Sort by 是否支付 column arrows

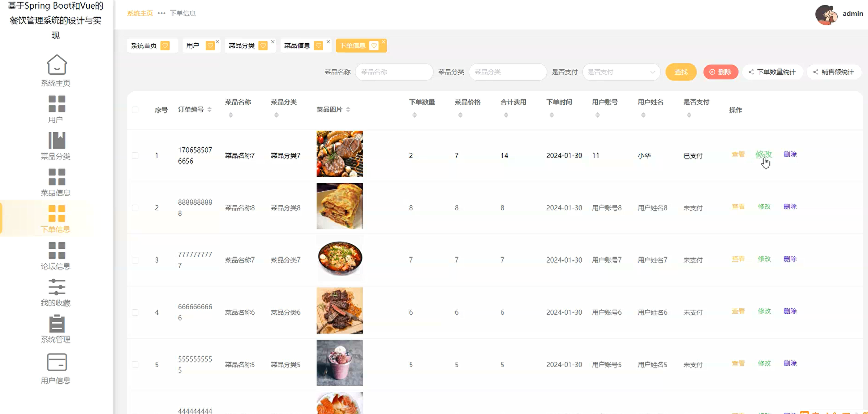click(x=689, y=115)
